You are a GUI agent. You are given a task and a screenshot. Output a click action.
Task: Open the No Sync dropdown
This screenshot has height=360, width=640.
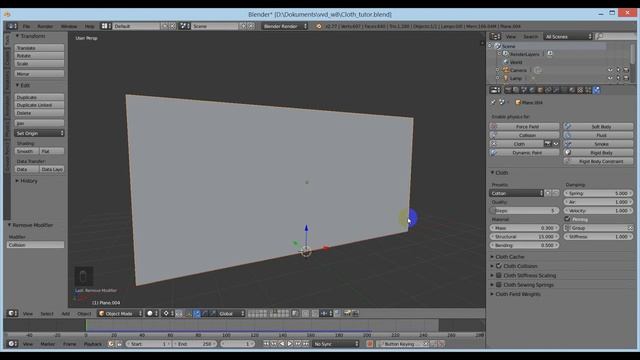(x=336, y=344)
